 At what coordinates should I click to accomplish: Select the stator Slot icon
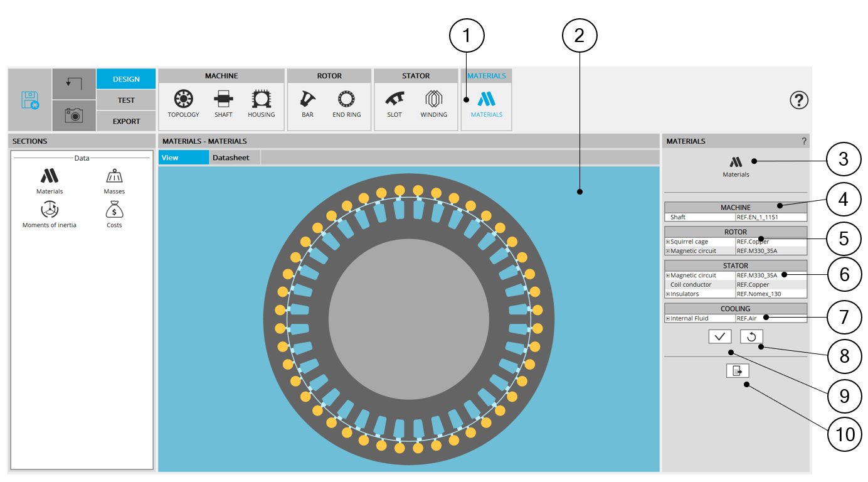click(394, 100)
